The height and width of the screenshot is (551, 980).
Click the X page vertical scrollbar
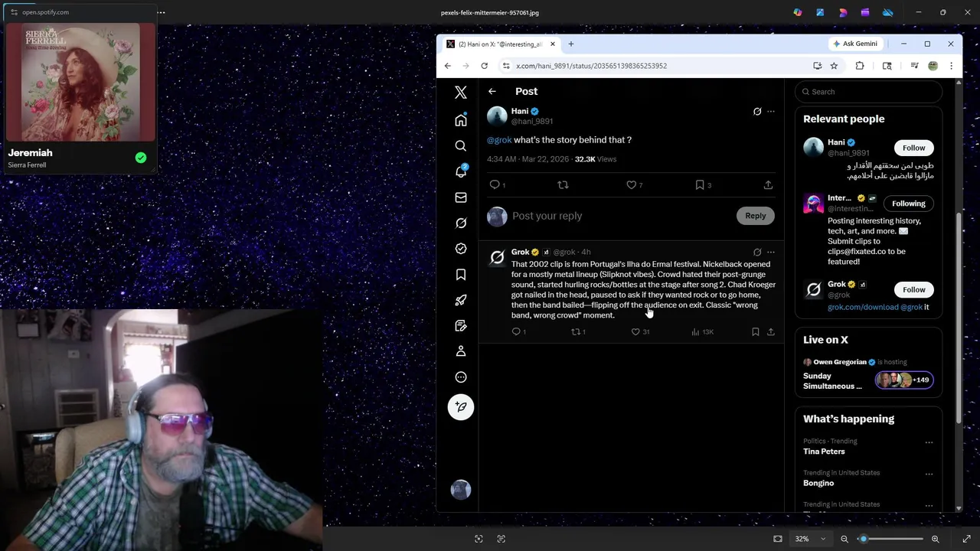[x=959, y=318]
